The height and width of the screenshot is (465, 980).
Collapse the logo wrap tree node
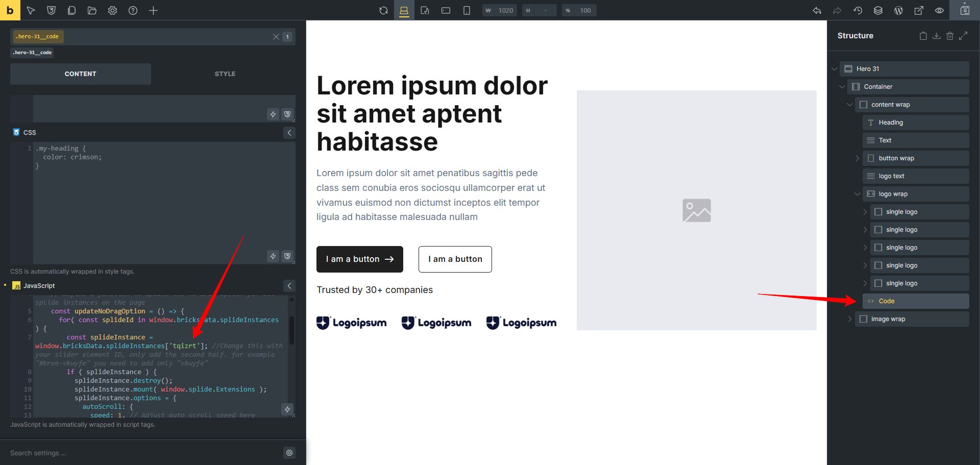(x=857, y=194)
